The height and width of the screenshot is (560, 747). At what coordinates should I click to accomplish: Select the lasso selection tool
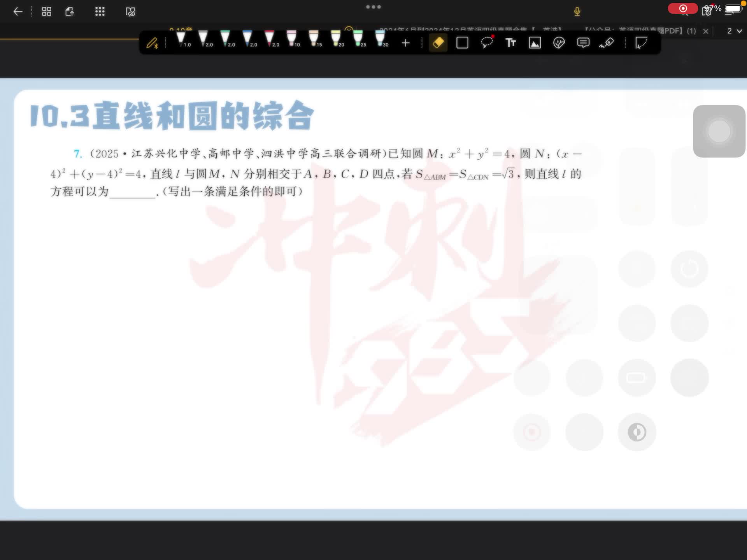[x=487, y=43]
